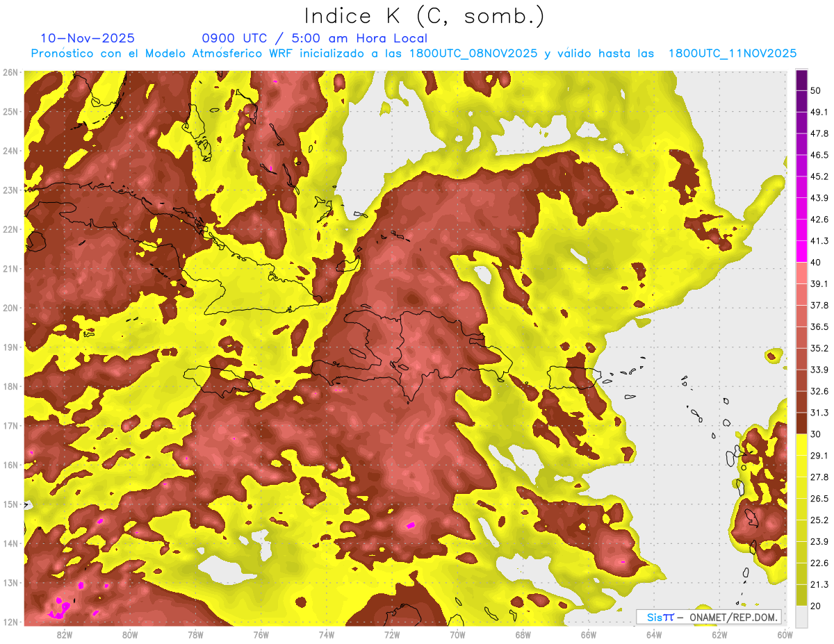Click the colorbar value '22.6'
The height and width of the screenshot is (644, 834).
click(819, 563)
